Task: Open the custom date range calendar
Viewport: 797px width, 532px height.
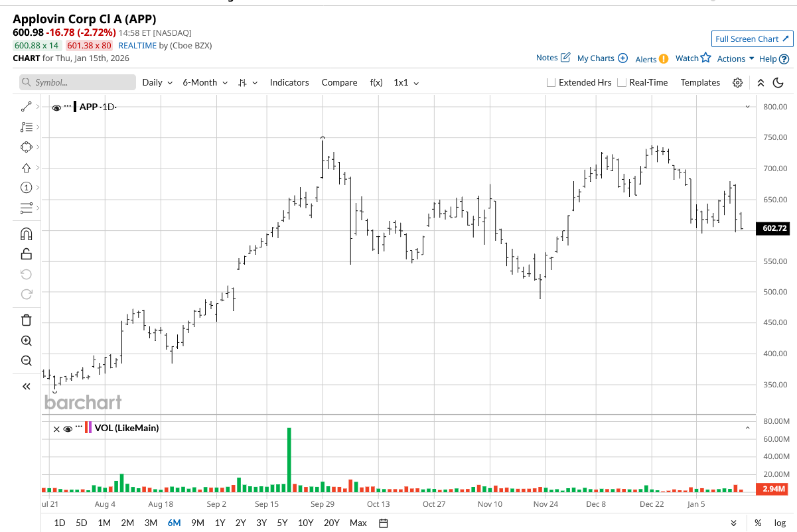Action: point(383,523)
